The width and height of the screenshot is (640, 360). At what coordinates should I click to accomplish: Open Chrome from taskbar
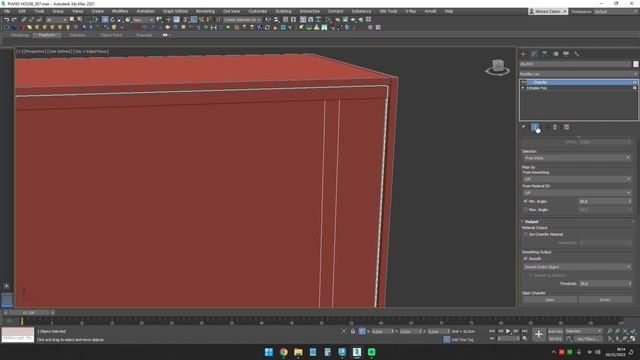point(283,352)
